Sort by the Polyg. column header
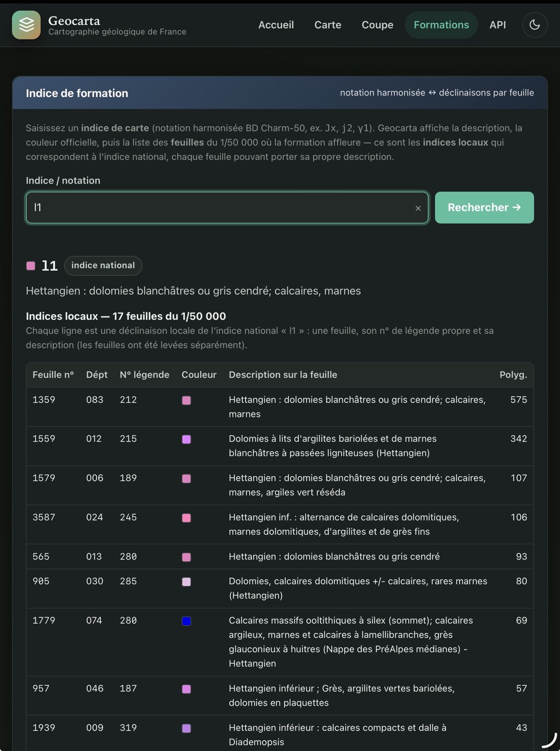Image resolution: width=560 pixels, height=751 pixels. [x=513, y=375]
